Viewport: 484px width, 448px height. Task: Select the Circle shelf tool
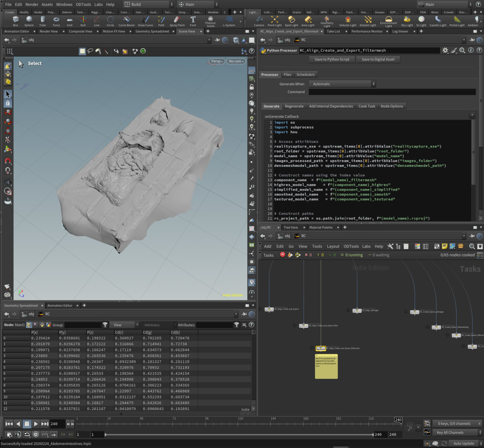(110, 21)
